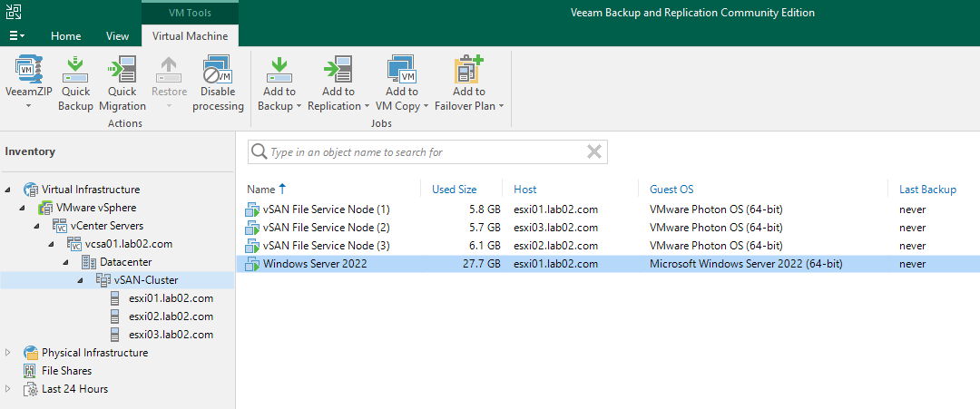Viewport: 980px width, 409px height.
Task: Click Disable processing icon
Action: pos(218,68)
